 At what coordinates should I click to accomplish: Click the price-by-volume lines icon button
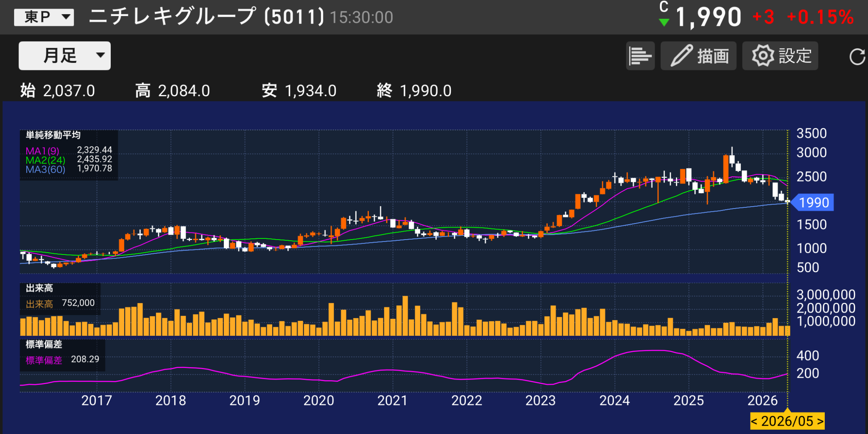click(x=640, y=56)
